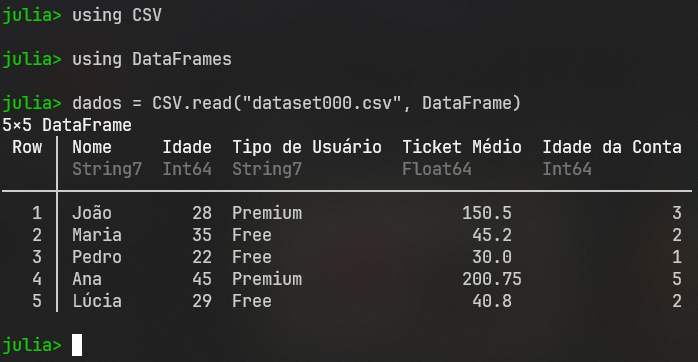Click the 'Pedro' name cell
Screen dimensions: 698x362
[x=97, y=257]
